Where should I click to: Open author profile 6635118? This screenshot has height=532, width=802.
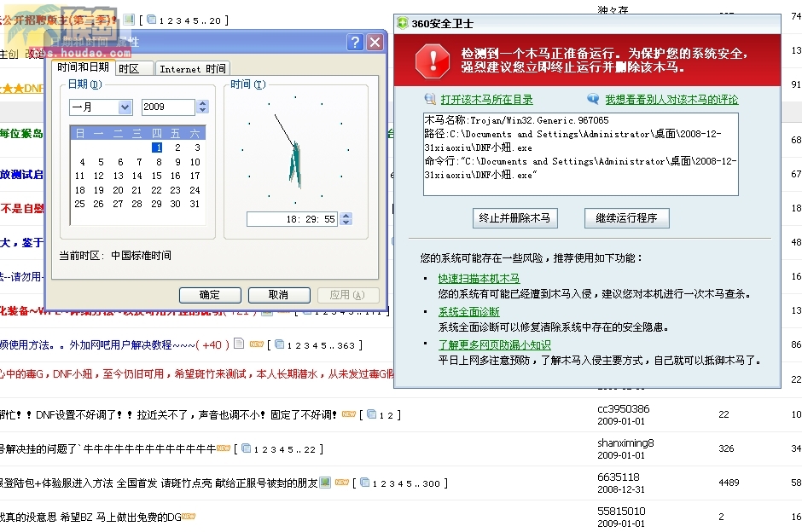[x=619, y=477]
